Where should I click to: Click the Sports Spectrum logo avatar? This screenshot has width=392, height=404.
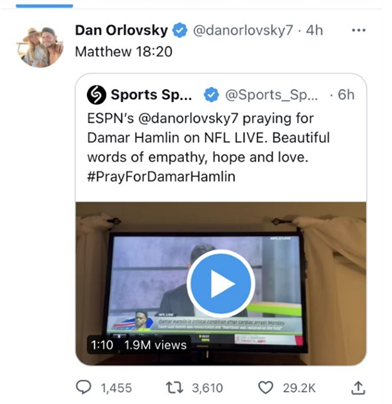pyautogui.click(x=97, y=95)
